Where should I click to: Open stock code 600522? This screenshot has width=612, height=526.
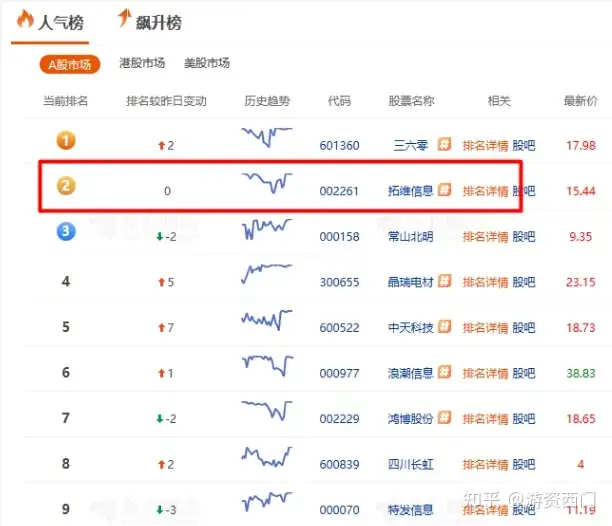coord(339,327)
